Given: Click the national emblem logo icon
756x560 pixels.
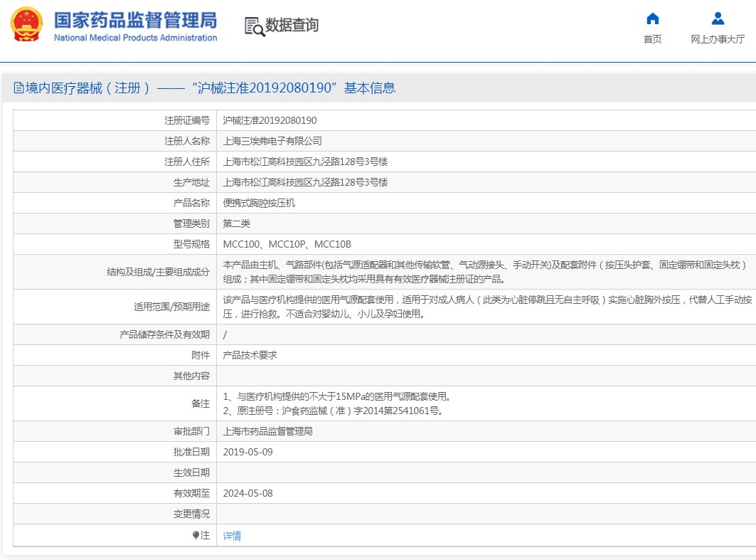Looking at the screenshot, I should coord(26,24).
